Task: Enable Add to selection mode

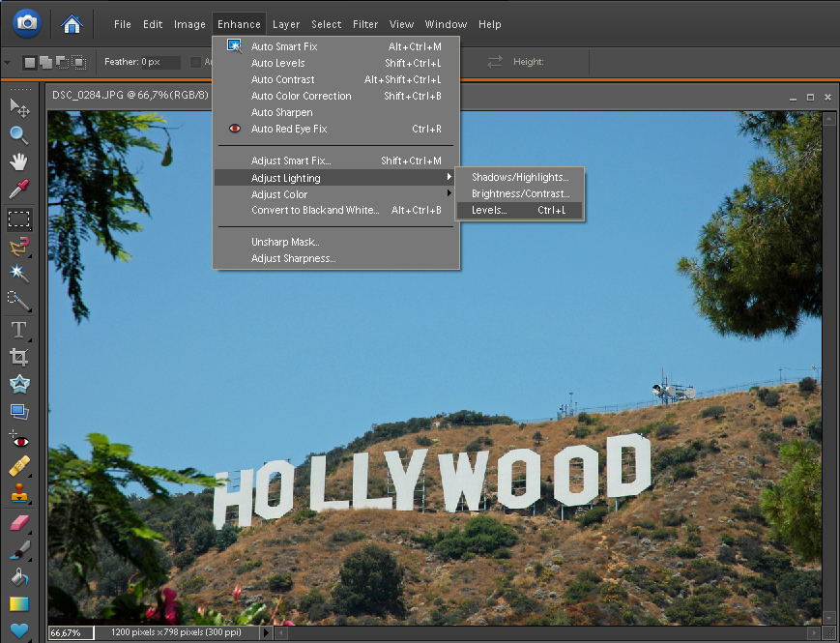Action: click(x=45, y=63)
